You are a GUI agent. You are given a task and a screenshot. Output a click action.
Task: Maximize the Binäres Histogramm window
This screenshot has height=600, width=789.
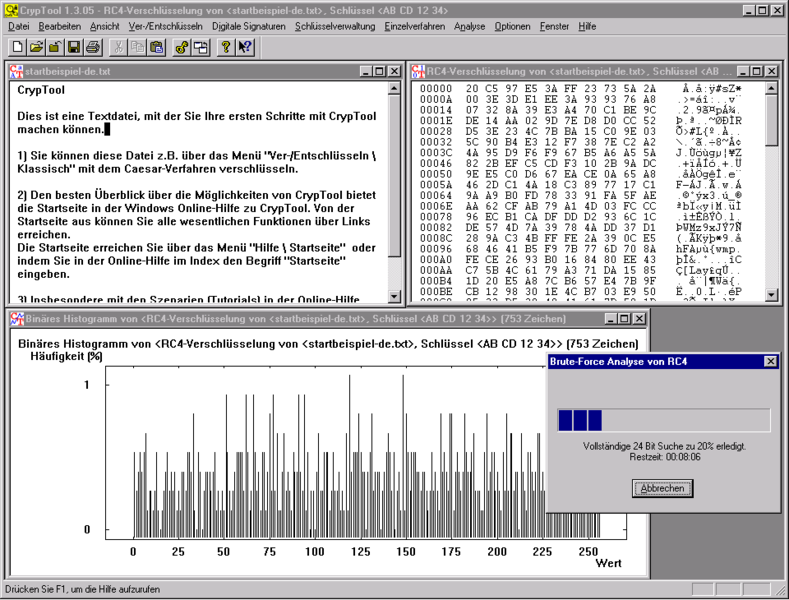coord(624,319)
